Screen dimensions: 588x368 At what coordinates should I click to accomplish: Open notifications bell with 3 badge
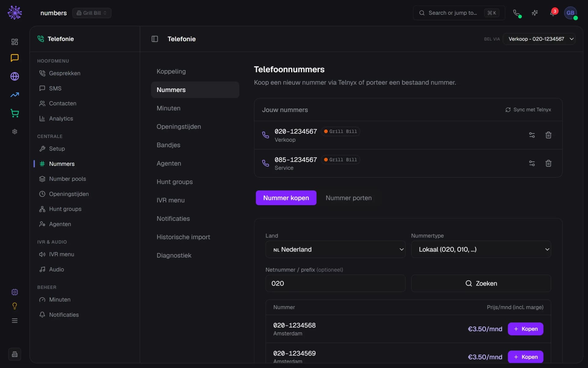(x=553, y=13)
